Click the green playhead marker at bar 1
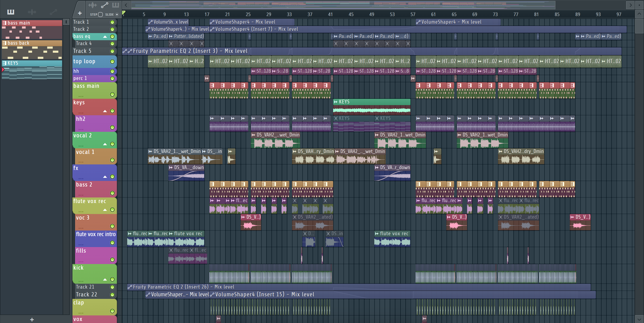The image size is (644, 323). point(123,13)
